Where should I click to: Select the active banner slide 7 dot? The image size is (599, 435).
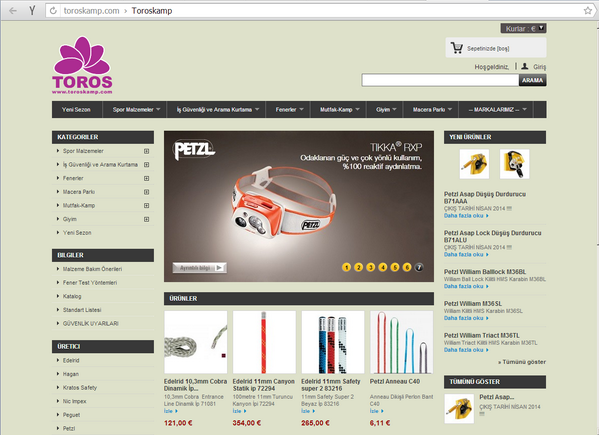[419, 267]
